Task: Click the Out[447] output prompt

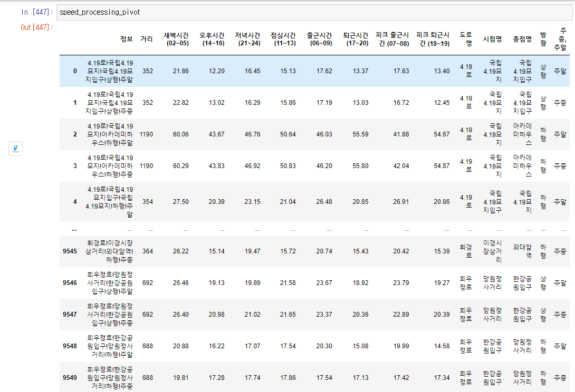Action: coord(37,27)
